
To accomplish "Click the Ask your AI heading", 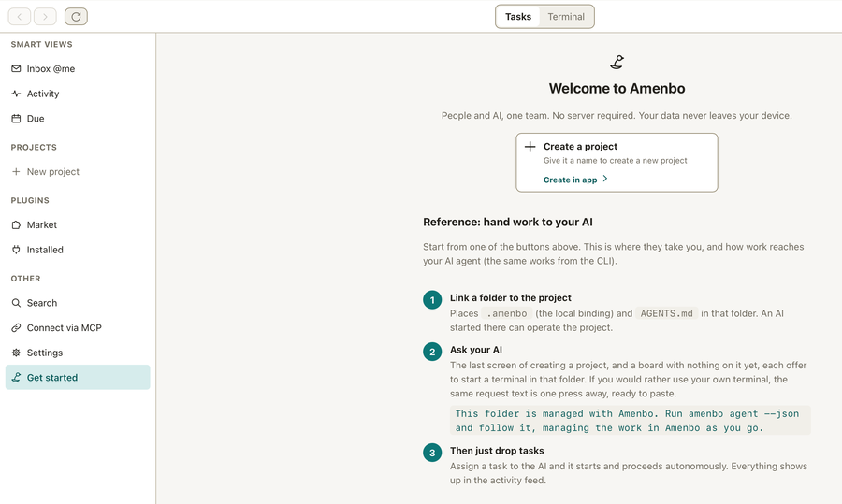I will click(476, 350).
